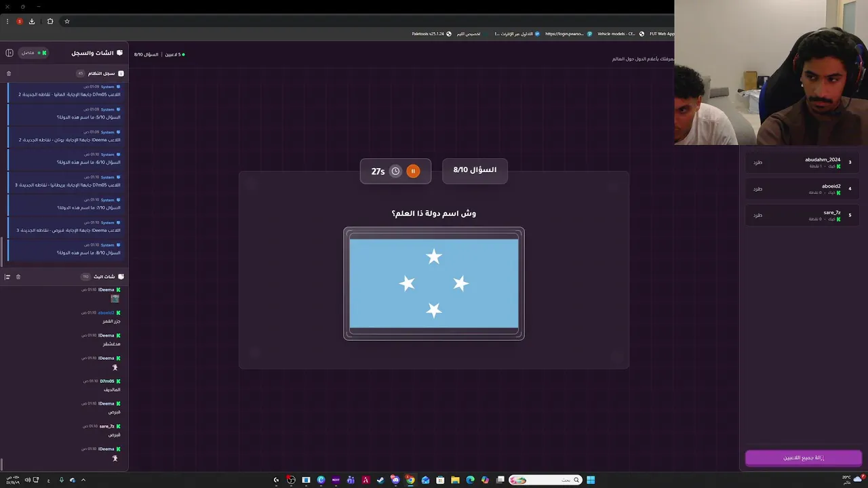868x488 pixels.
Task: Open Chrome three-dot menu
Action: pos(7,21)
